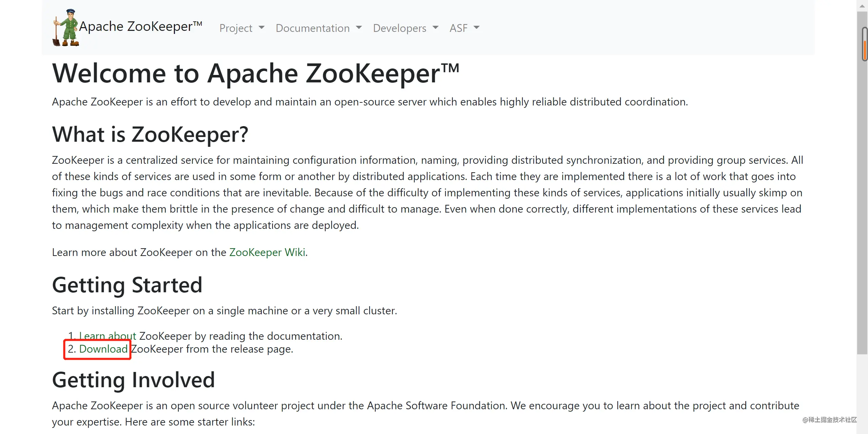Screen dimensions: 868x434
Task: Expand the Developers dropdown caret
Action: coord(435,27)
